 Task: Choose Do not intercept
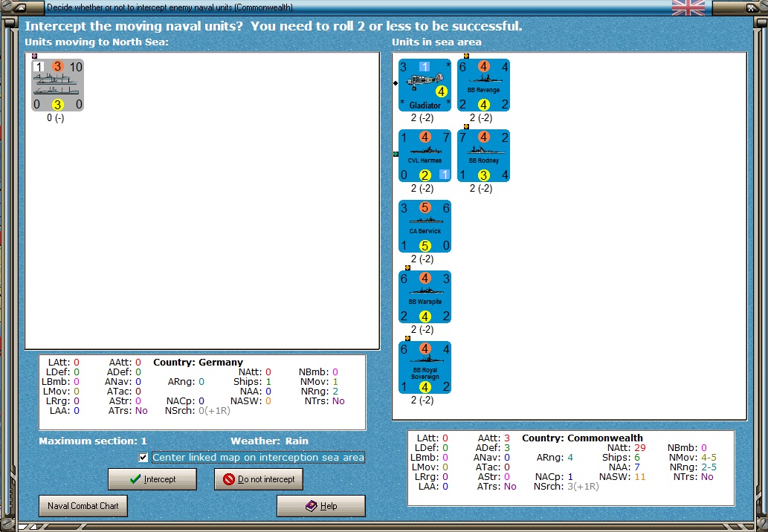259,479
